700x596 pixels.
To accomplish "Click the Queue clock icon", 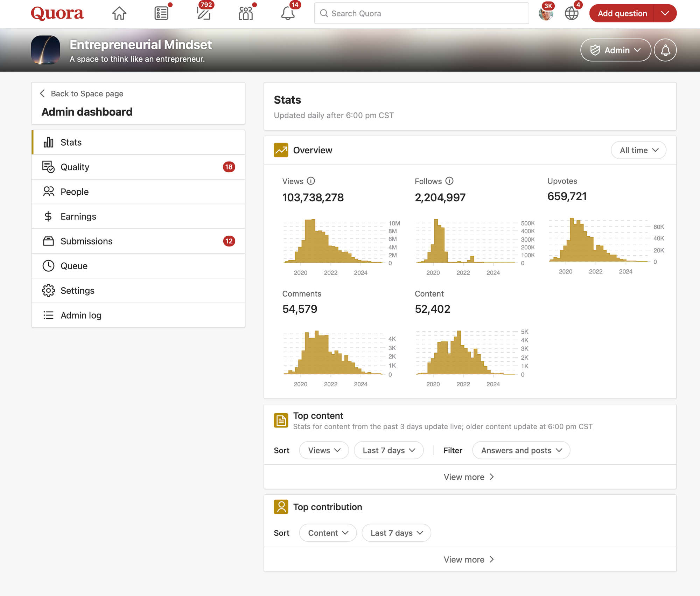I will [x=48, y=266].
